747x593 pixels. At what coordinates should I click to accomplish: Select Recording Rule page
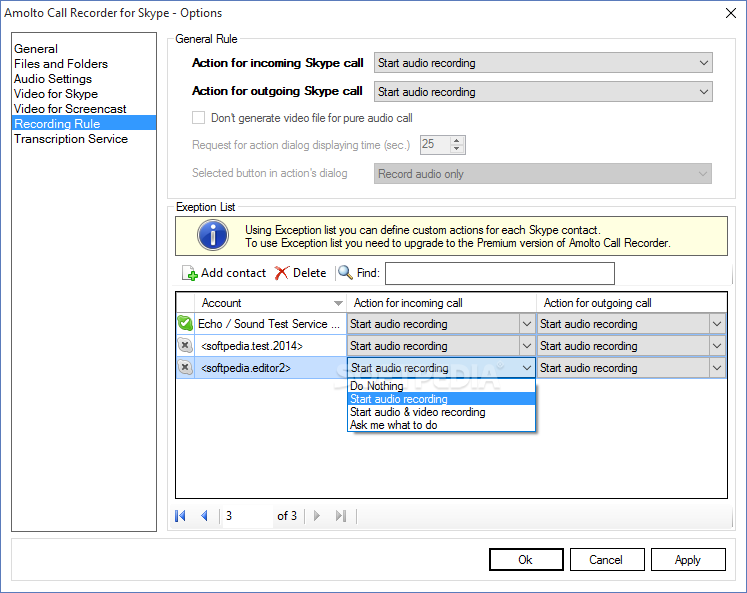[x=84, y=123]
